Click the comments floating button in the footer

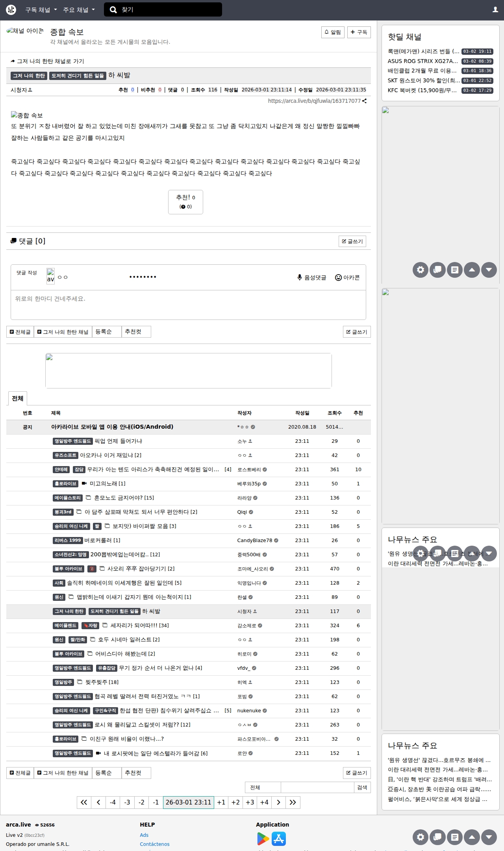[x=437, y=837]
